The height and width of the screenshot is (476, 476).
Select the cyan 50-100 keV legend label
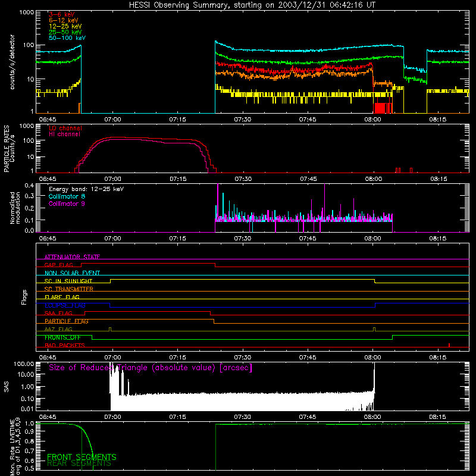point(67,38)
